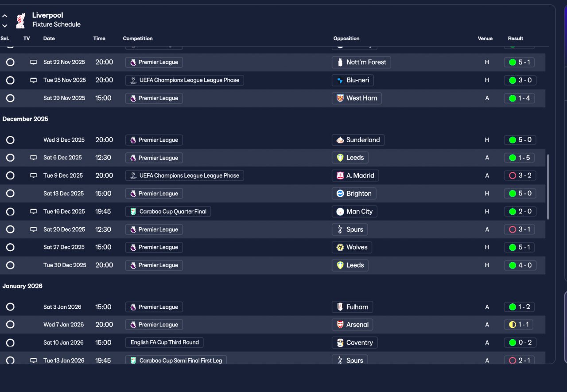Click the Arsenal club badge

[340, 325]
